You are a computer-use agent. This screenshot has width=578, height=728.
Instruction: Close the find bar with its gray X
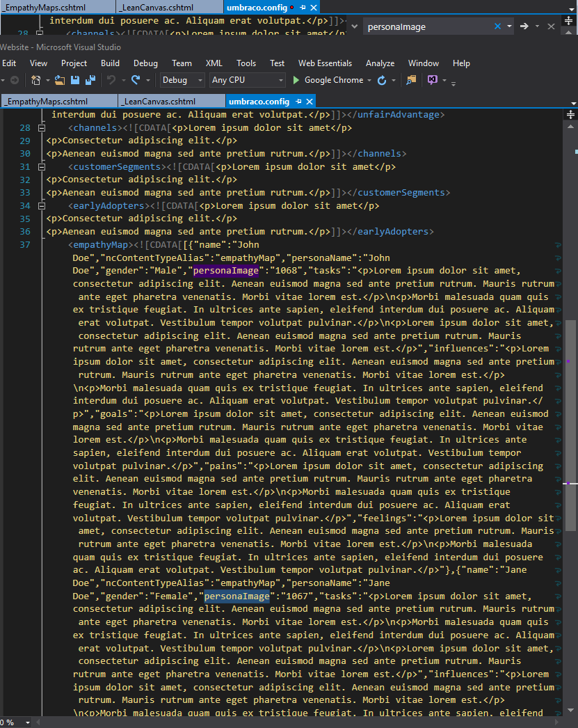(551, 26)
